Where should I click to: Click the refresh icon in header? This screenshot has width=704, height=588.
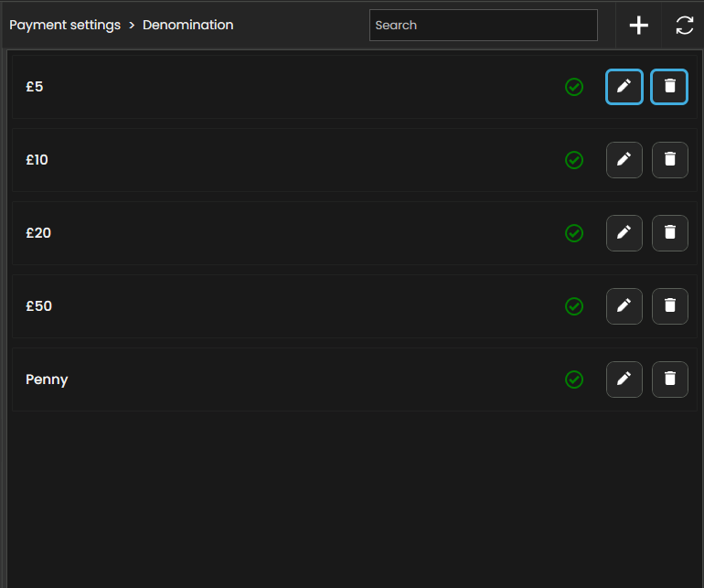[684, 26]
